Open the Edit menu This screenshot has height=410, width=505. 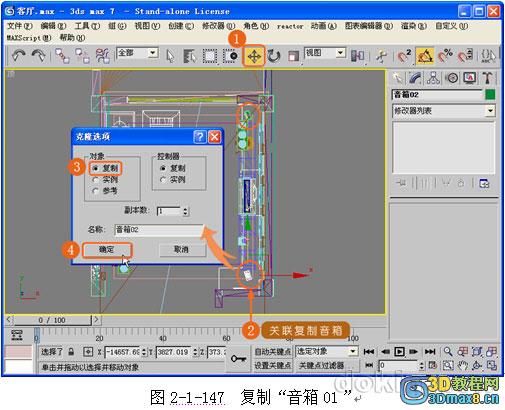(53, 26)
